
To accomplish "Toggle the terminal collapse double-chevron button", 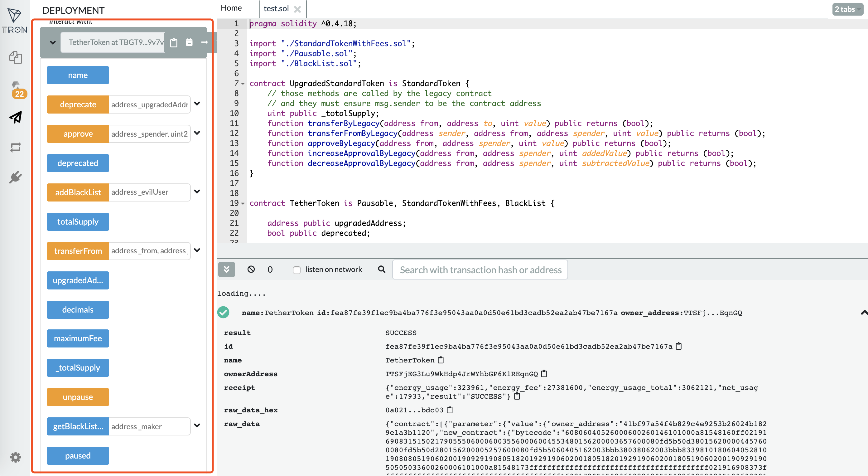I will point(226,270).
